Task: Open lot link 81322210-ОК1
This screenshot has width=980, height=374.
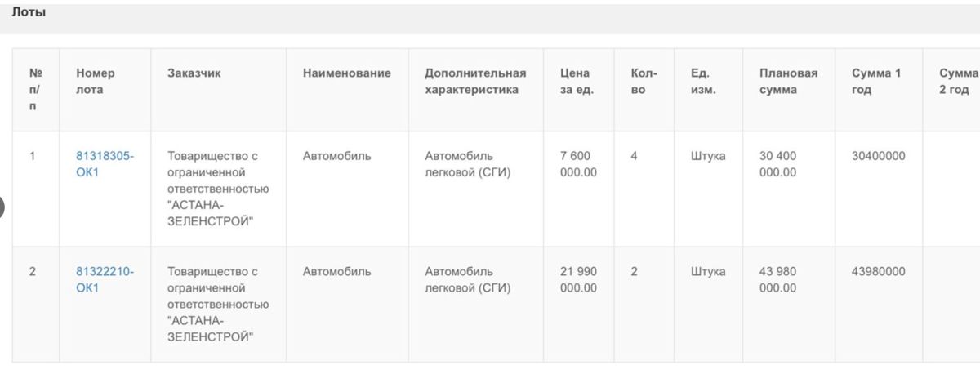Action: tap(105, 279)
